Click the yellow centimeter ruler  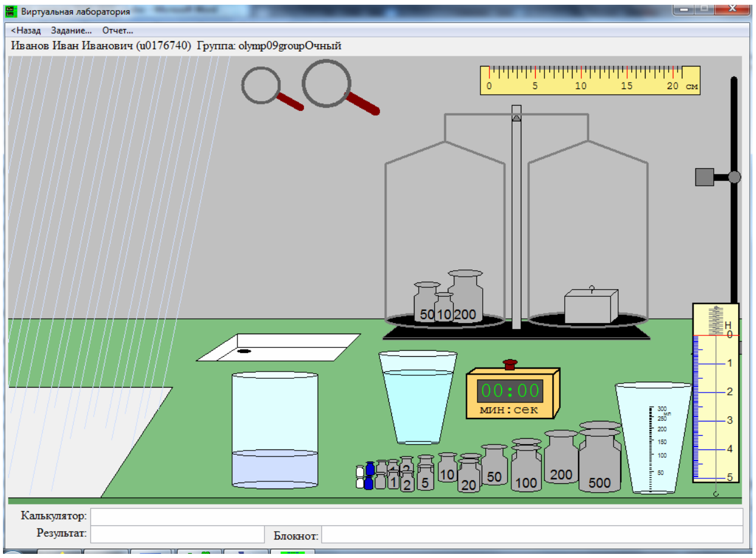tap(590, 80)
